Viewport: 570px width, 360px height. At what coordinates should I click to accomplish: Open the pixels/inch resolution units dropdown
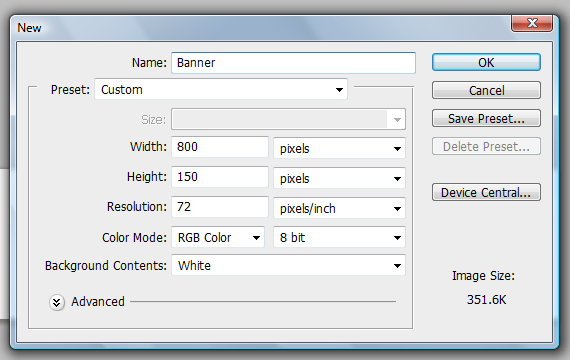[340, 208]
